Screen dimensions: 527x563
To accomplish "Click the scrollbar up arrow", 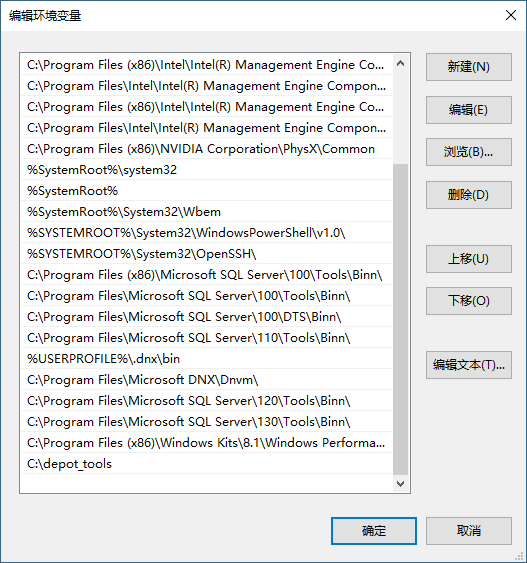I will pos(400,64).
